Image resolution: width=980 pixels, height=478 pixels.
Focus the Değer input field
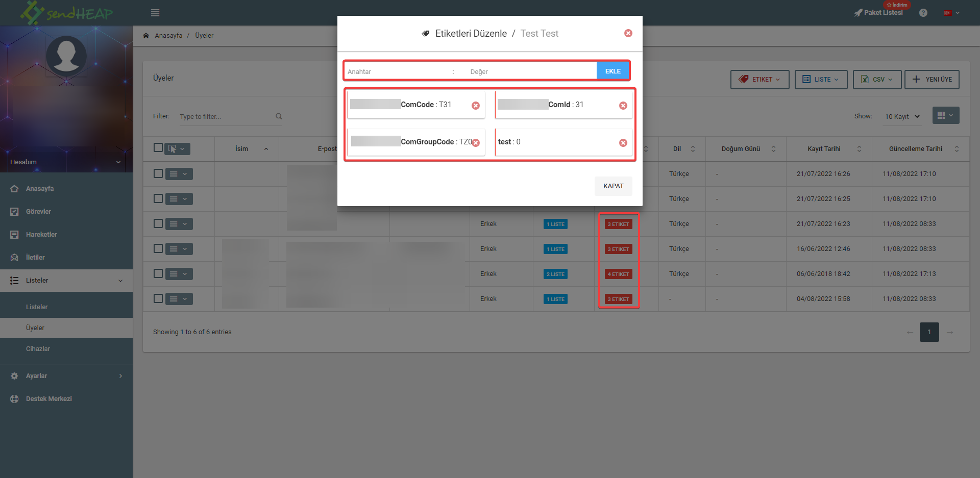(x=531, y=71)
